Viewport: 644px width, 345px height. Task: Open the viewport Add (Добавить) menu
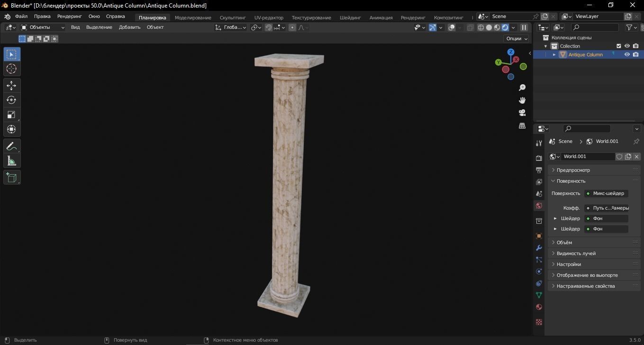click(x=129, y=27)
